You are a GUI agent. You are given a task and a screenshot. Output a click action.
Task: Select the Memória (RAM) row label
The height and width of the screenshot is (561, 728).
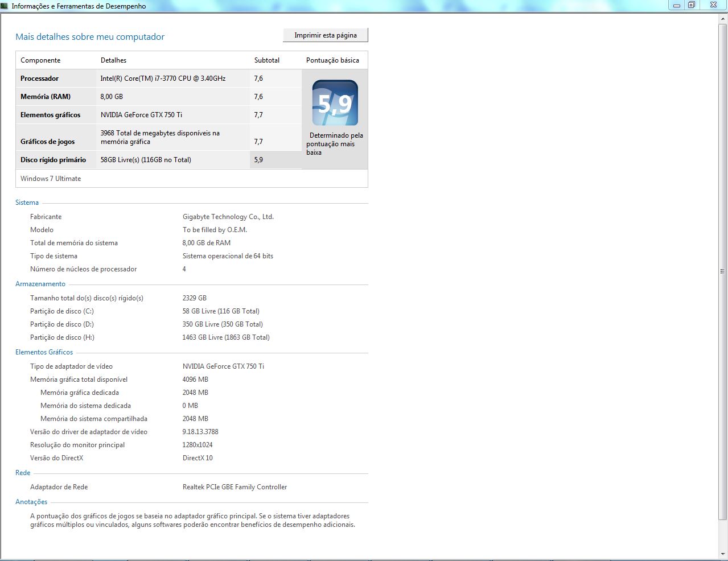46,97
